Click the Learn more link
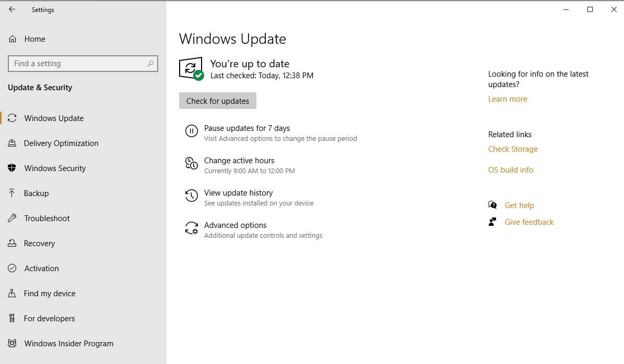624x364 pixels. 508,99
